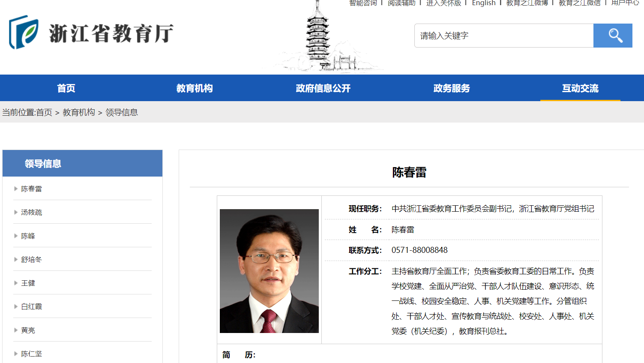644x363 pixels.
Task: Type in the 请输入关键字 search field
Action: [503, 36]
